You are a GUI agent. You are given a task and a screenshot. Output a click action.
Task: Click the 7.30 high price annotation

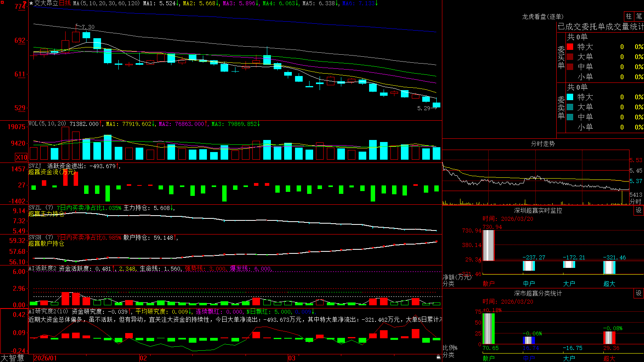tap(88, 27)
